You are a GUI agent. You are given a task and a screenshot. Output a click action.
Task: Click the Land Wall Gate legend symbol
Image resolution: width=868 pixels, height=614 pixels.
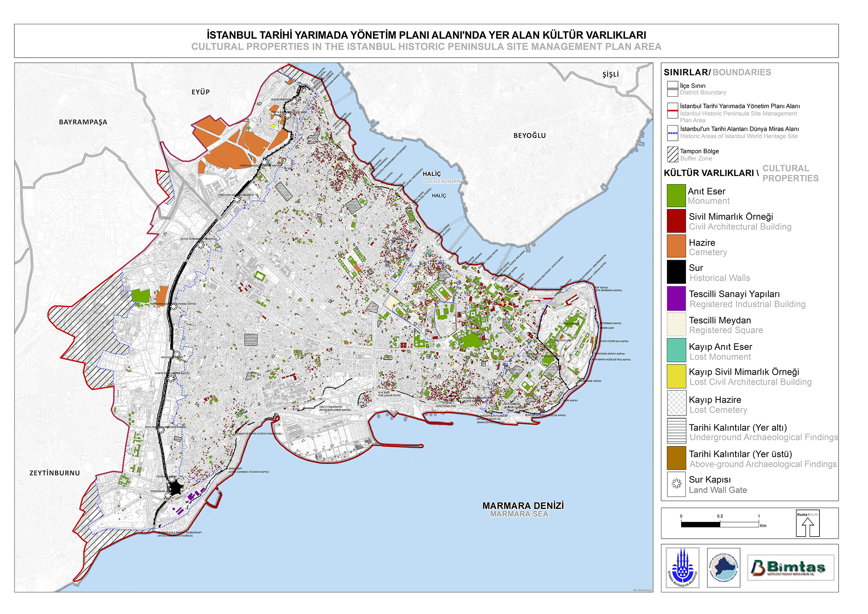click(676, 484)
